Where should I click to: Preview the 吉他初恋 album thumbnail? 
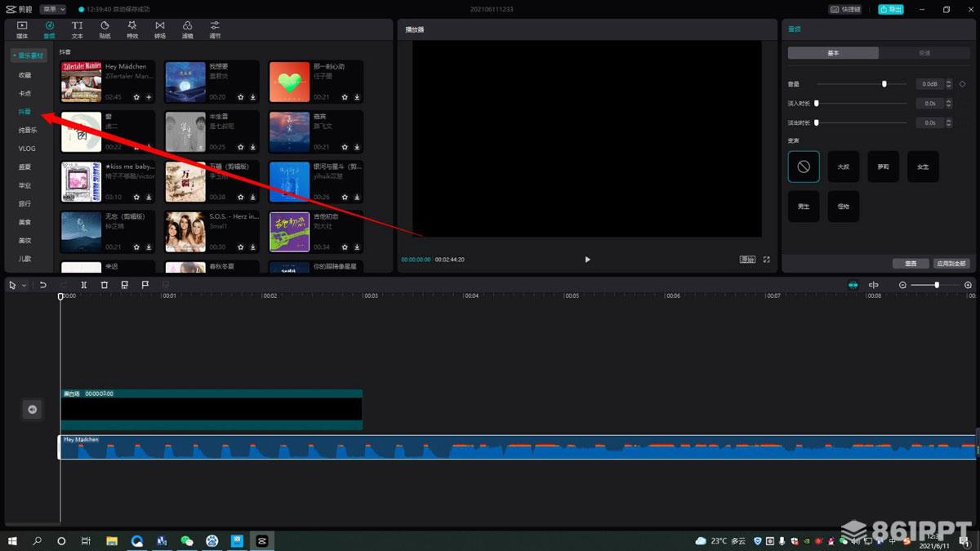point(290,232)
